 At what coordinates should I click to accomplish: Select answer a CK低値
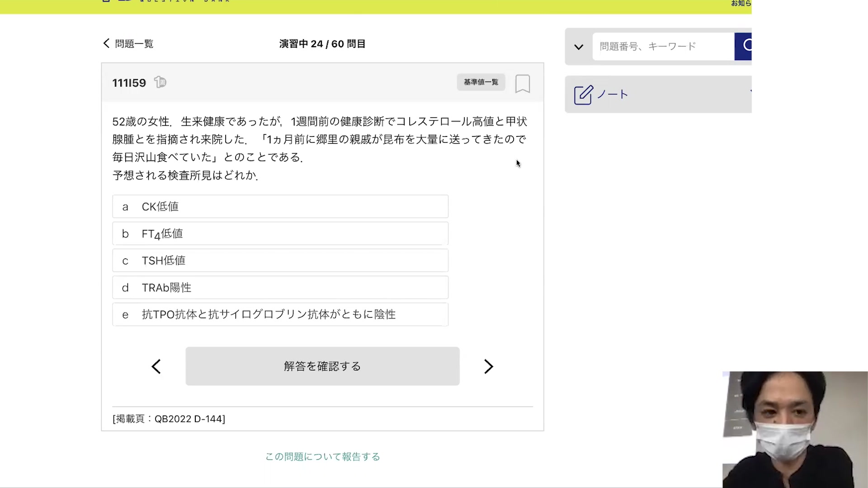point(280,206)
